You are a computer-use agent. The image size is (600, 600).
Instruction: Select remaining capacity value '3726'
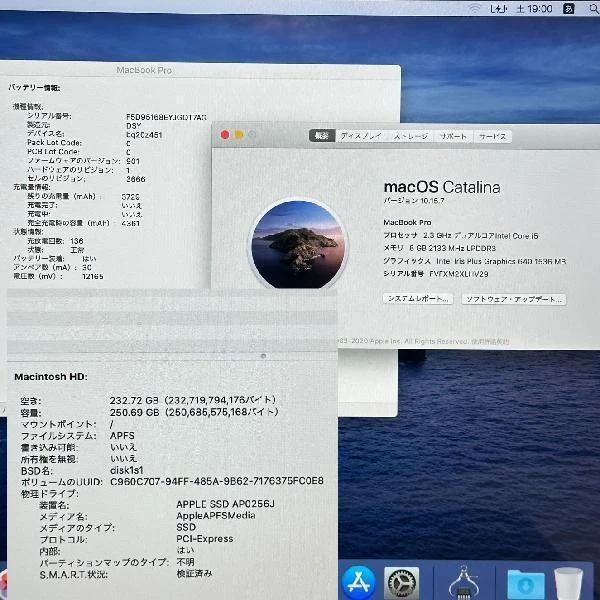pos(130,197)
